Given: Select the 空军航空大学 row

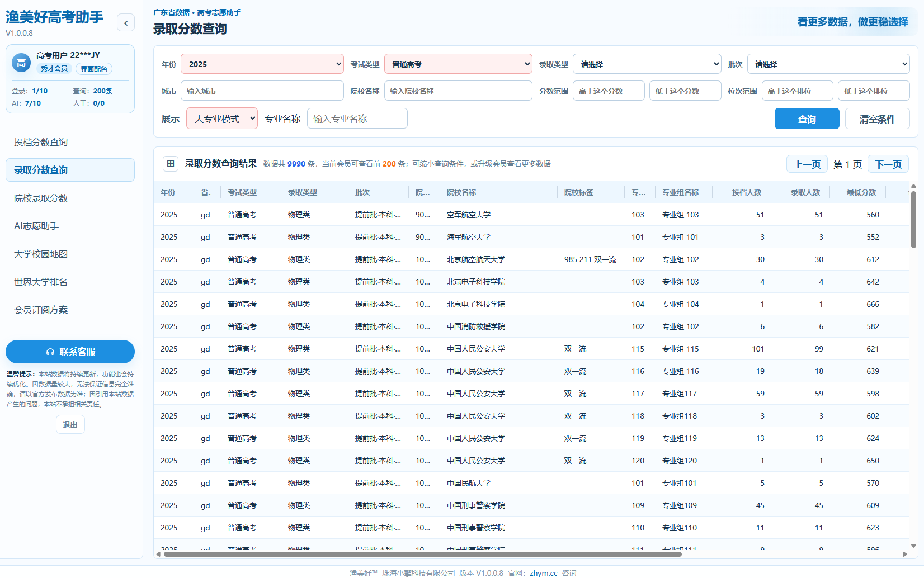Looking at the screenshot, I should [531, 215].
